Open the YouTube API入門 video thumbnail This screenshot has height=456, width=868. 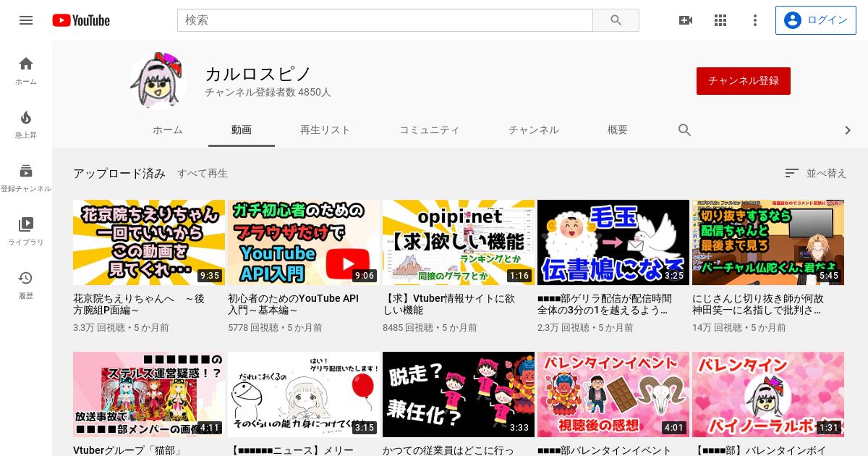304,242
